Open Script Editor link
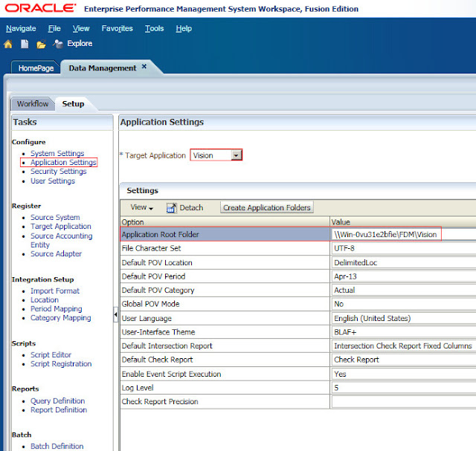The height and width of the screenshot is (451, 476). click(x=51, y=354)
